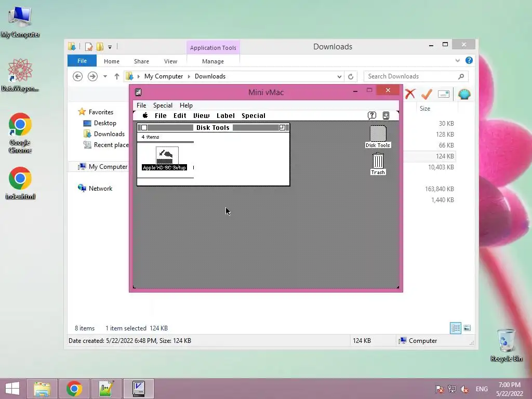Image resolution: width=532 pixels, height=399 pixels.
Task: Open index.html desktop icon
Action: click(20, 182)
